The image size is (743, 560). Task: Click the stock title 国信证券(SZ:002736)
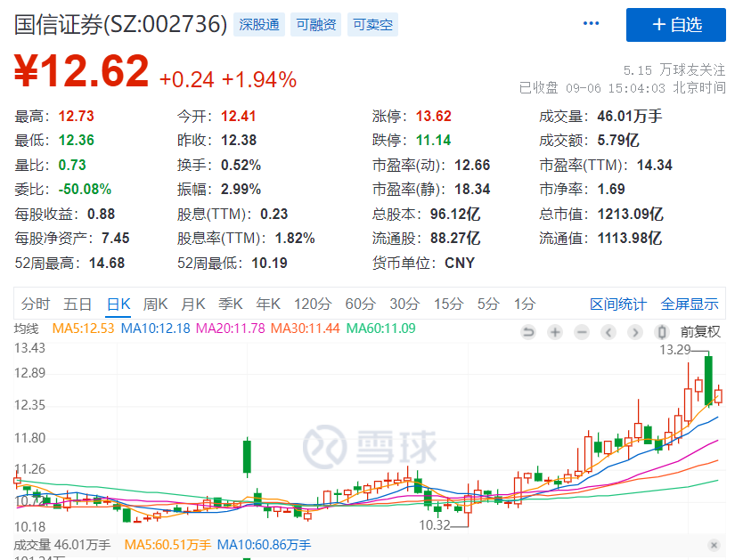(121, 25)
